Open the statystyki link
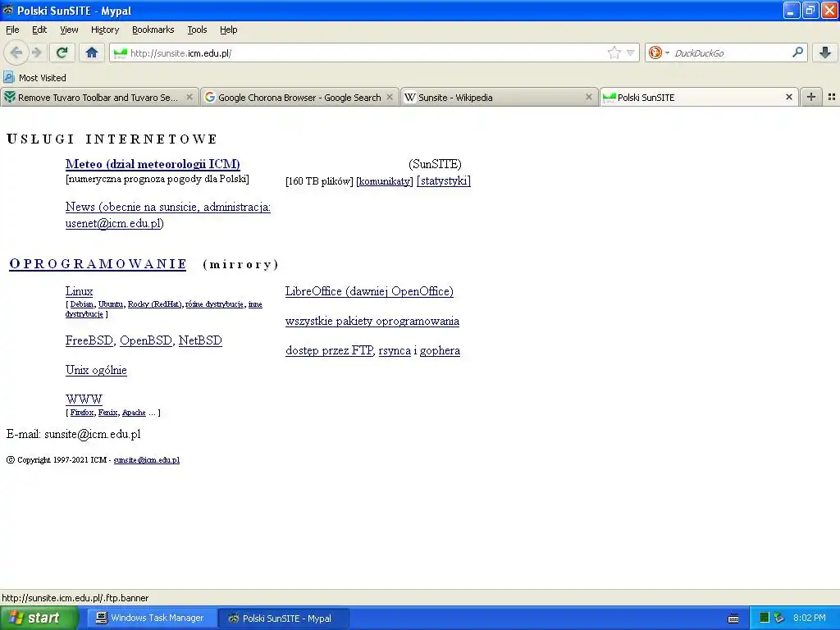The width and height of the screenshot is (840, 630). pos(444,180)
